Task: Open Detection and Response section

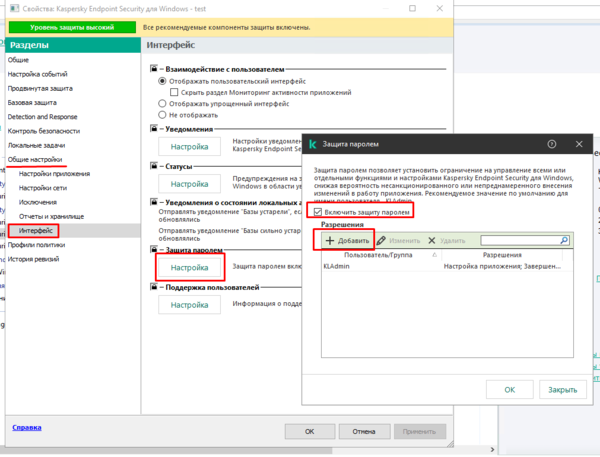Action: (x=42, y=117)
